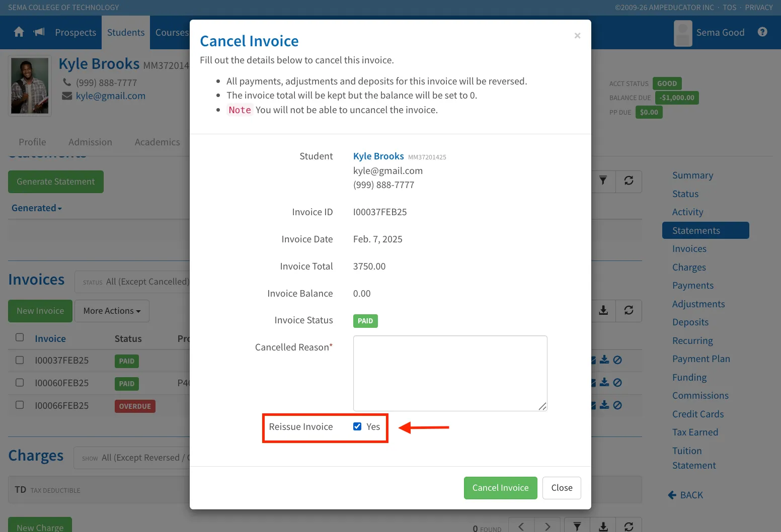Close the Cancel Invoice dialog with X

pos(577,35)
